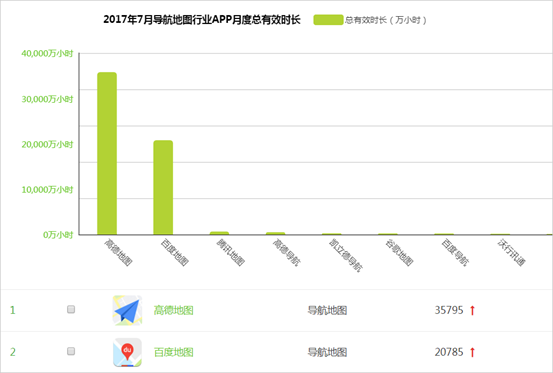Check the box in the 百度地图 row
This screenshot has height=373, width=553.
point(71,351)
